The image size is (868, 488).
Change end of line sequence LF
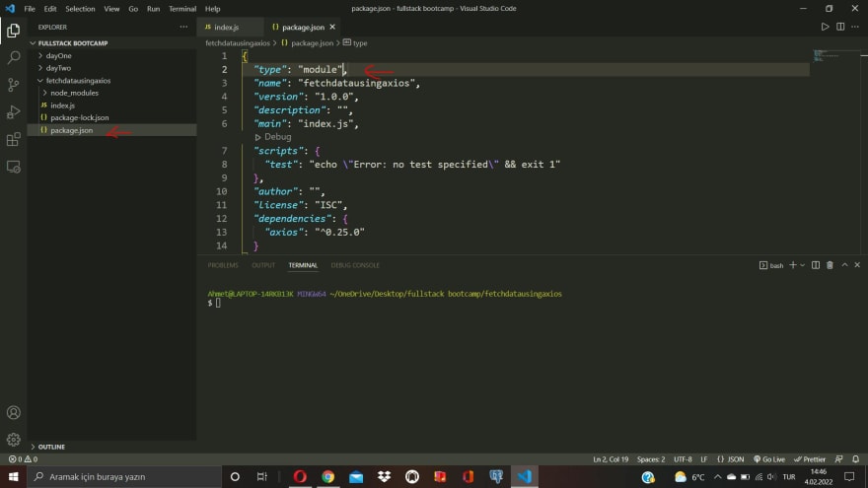(x=704, y=459)
